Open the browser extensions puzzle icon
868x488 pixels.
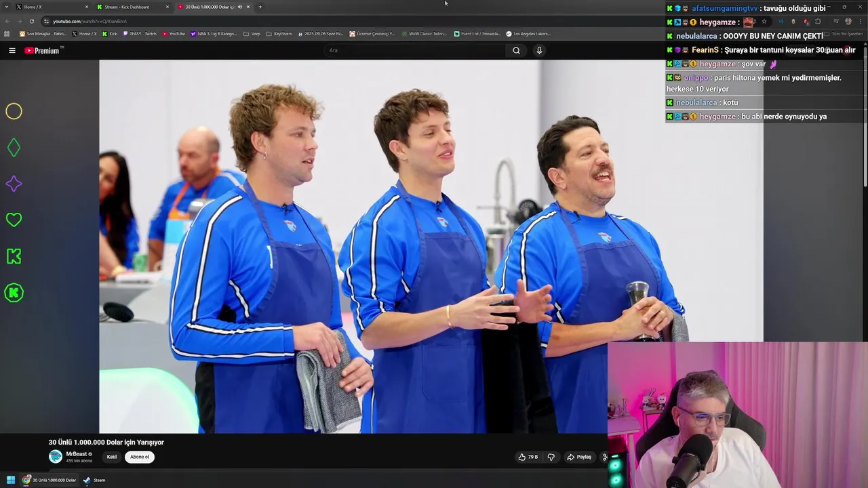point(818,21)
